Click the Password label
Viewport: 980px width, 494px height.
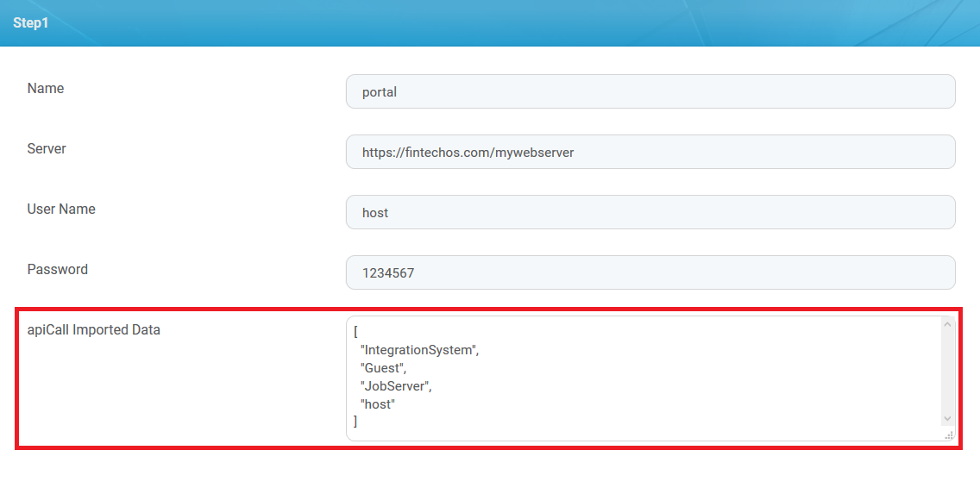pyautogui.click(x=58, y=270)
